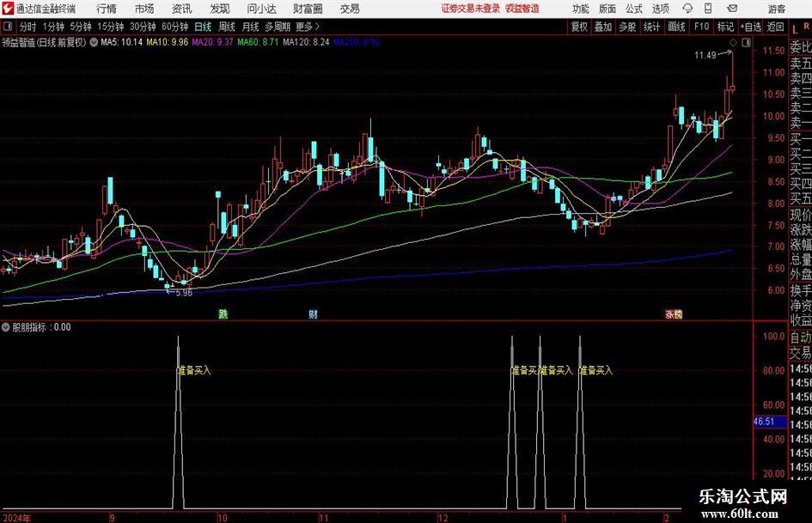Click the 标记 mark toolbar button
This screenshot has height=523, width=812.
725,27
